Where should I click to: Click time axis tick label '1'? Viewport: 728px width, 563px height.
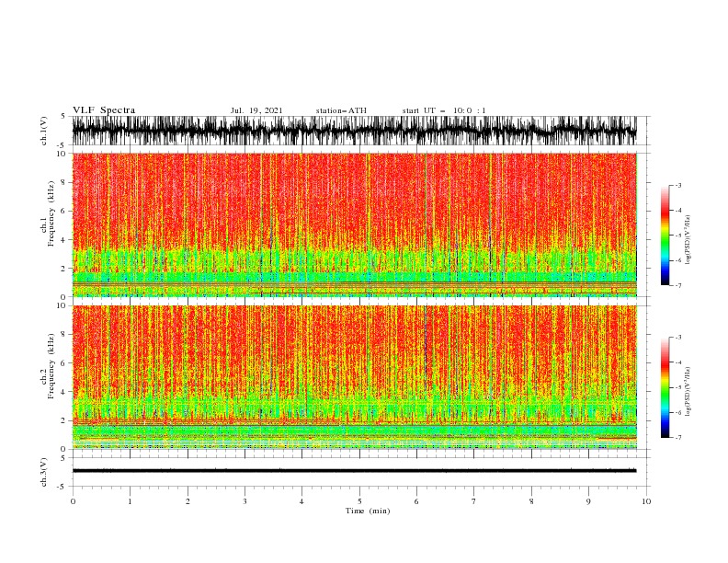pyautogui.click(x=130, y=501)
